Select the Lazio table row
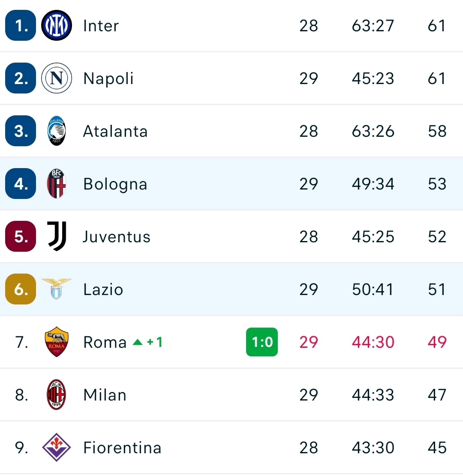 pyautogui.click(x=231, y=289)
